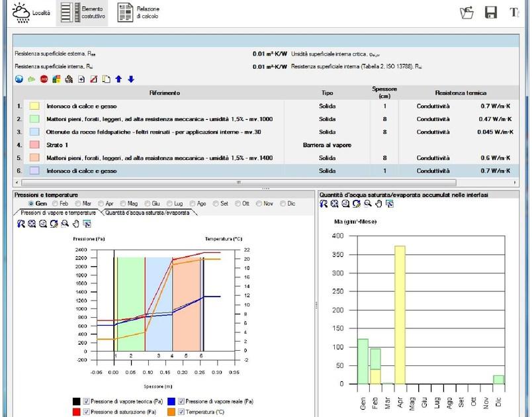Switch to Quantità d'acqua saturata/evaporata tab
The width and height of the screenshot is (532, 417).
[x=148, y=212]
